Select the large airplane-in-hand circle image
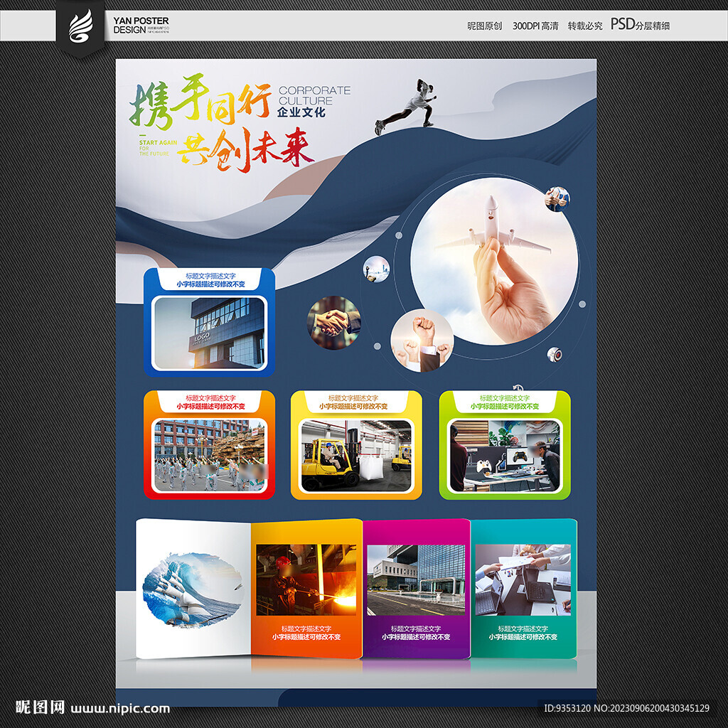Viewport: 728px width, 728px height. coord(493,261)
